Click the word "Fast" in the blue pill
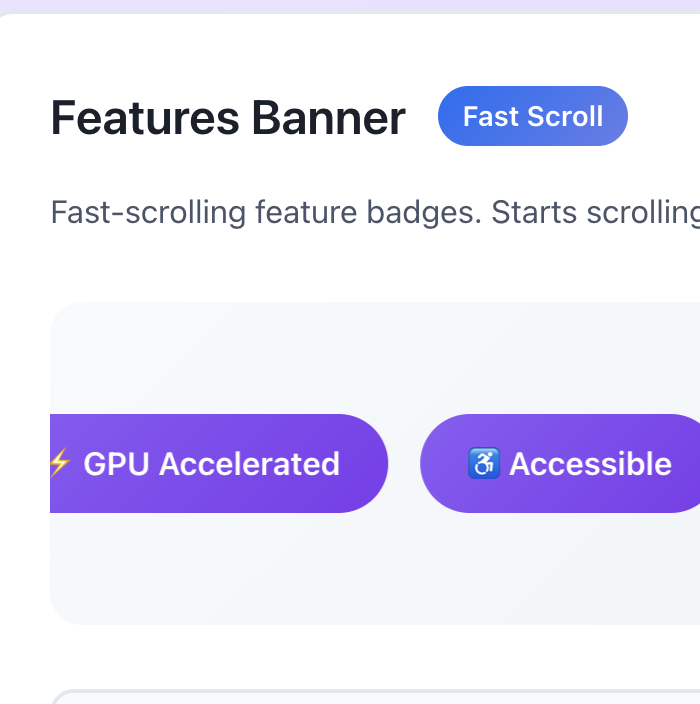The width and height of the screenshot is (700, 704). tap(489, 116)
